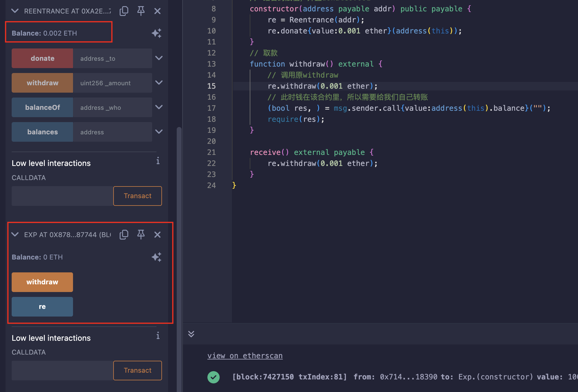
Task: Call the balances getter
Action: 42,132
